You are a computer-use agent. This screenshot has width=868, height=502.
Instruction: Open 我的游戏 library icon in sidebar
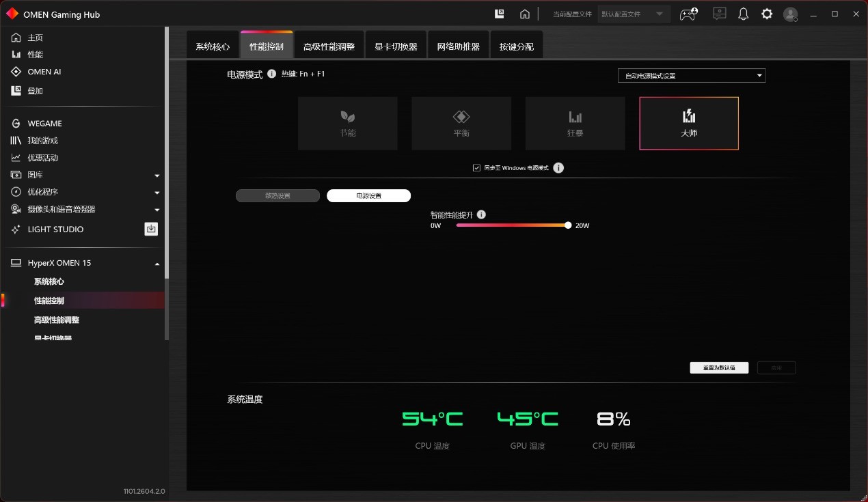tap(16, 141)
